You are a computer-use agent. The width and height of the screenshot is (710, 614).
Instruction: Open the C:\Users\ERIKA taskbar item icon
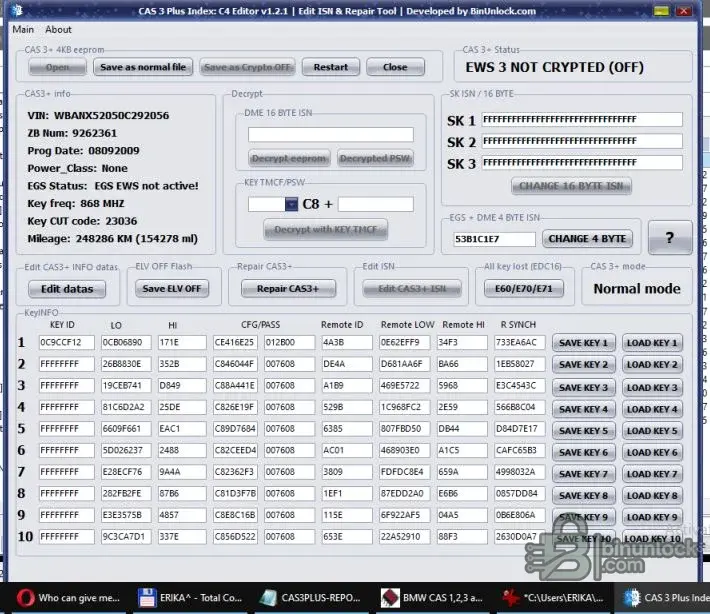click(511, 598)
